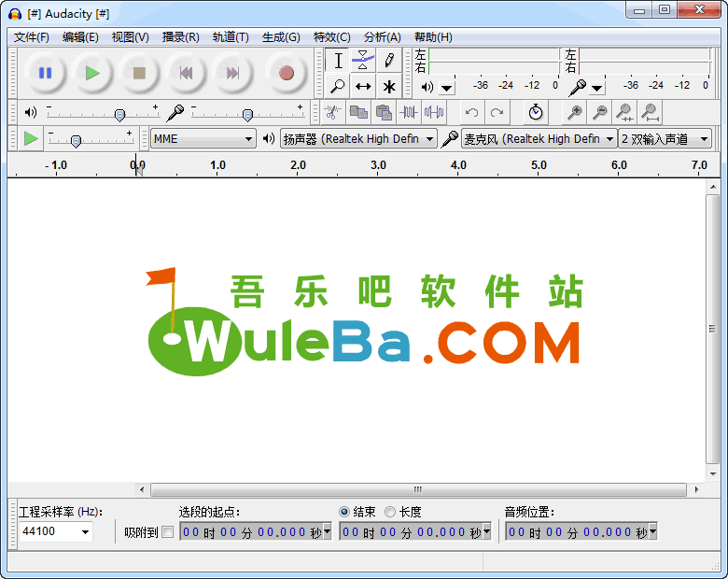
Task: Toggle the Snap To checkbox
Action: click(168, 532)
